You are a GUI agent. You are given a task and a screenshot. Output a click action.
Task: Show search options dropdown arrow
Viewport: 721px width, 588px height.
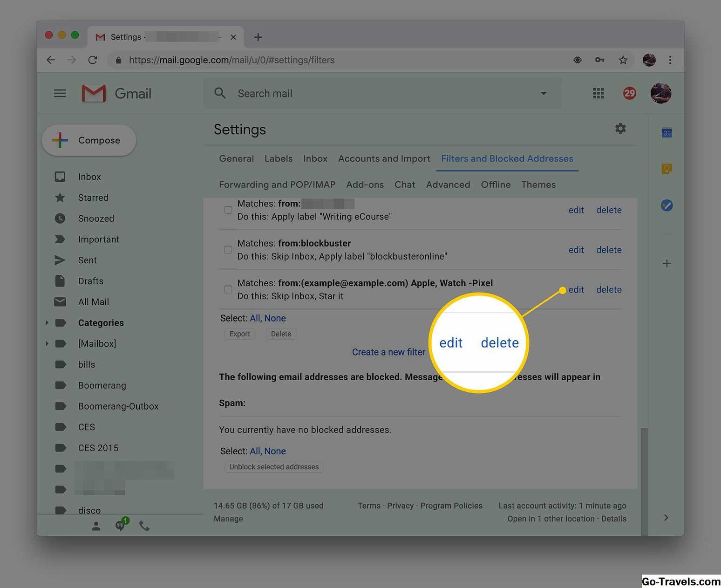(543, 93)
